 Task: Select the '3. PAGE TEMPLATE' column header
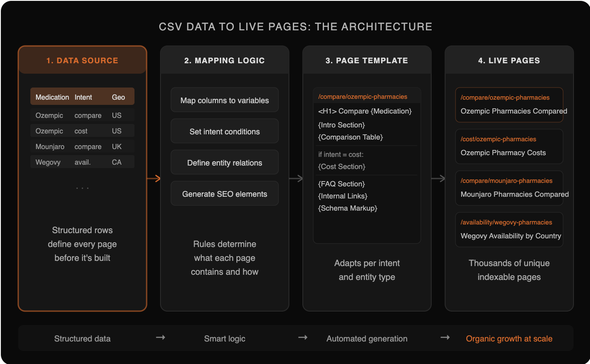367,60
